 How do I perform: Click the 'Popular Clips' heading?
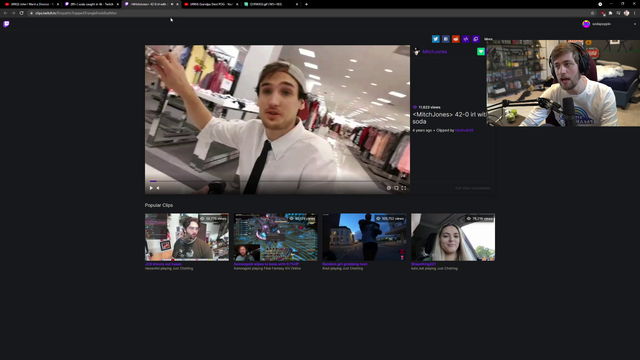(x=159, y=205)
